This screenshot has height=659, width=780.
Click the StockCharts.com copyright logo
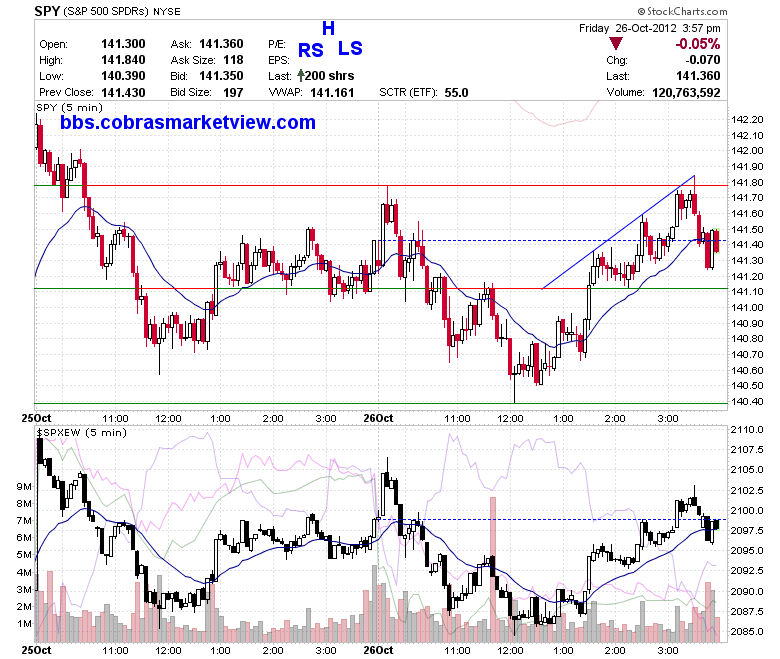682,11
